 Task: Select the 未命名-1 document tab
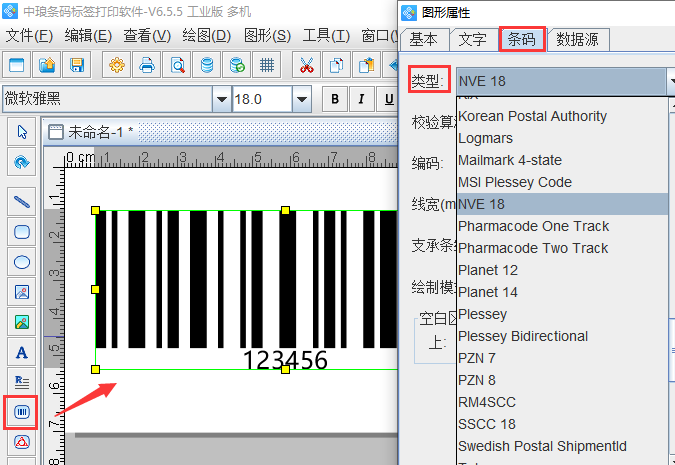point(91,132)
